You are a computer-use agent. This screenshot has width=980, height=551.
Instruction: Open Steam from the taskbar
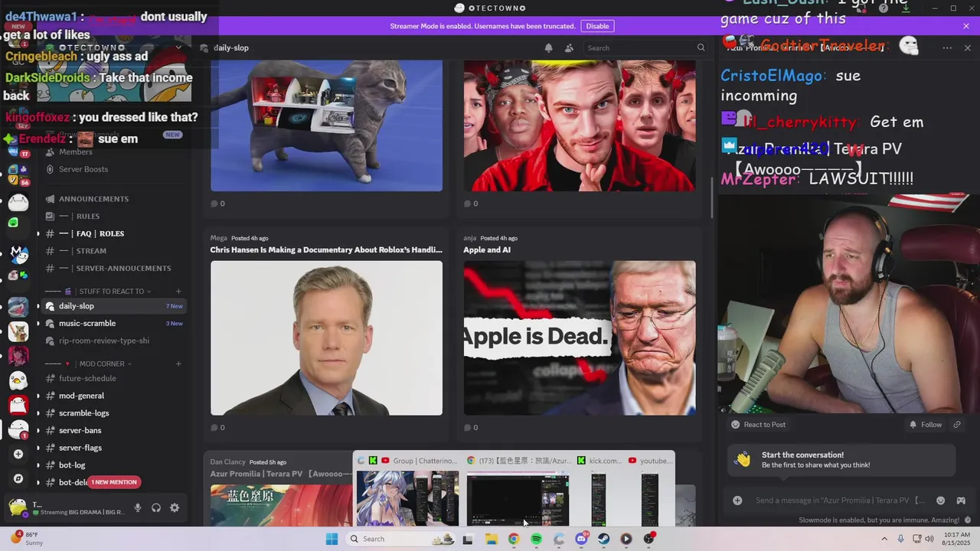point(604,539)
